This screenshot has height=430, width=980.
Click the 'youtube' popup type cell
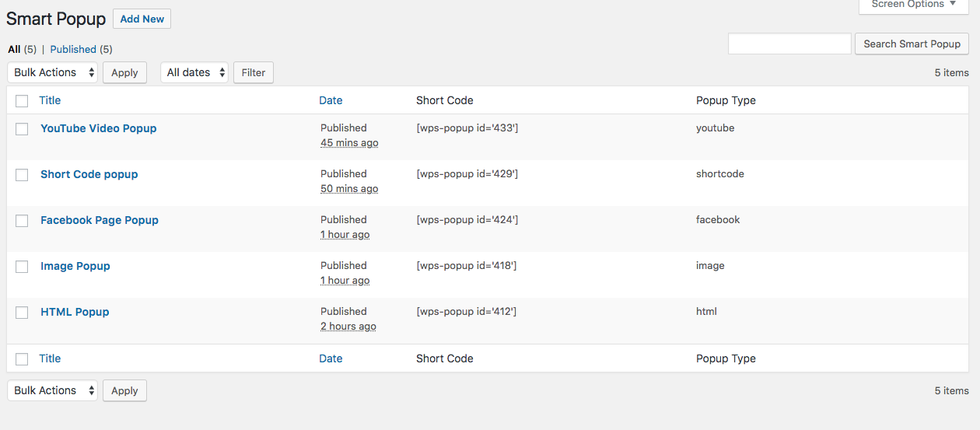[715, 128]
